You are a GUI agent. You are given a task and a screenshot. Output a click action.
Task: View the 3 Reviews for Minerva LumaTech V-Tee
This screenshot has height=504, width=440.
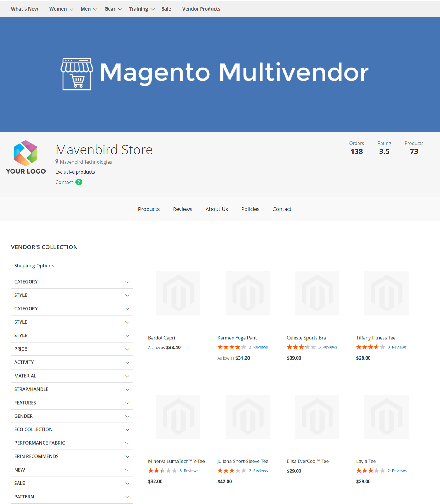[x=189, y=470]
